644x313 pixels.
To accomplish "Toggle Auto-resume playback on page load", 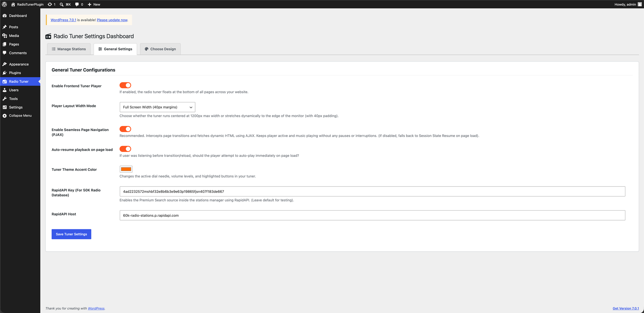I will coord(125,149).
